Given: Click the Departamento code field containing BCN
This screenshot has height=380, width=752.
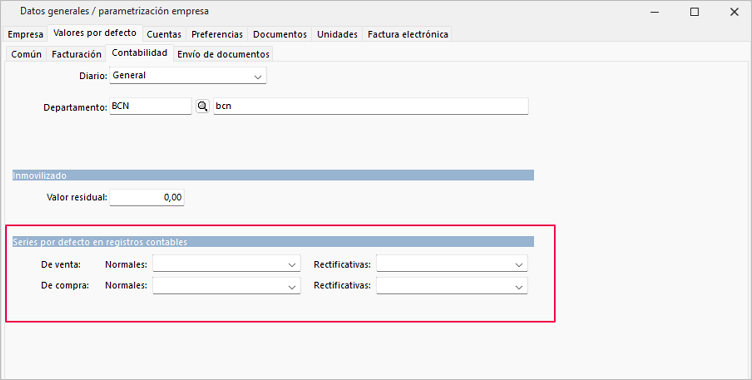Looking at the screenshot, I should pyautogui.click(x=150, y=106).
